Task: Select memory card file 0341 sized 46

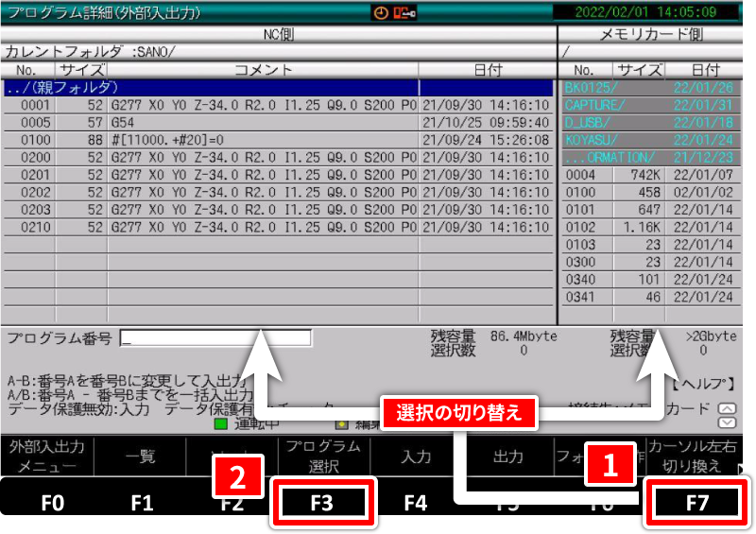Action: point(651,297)
